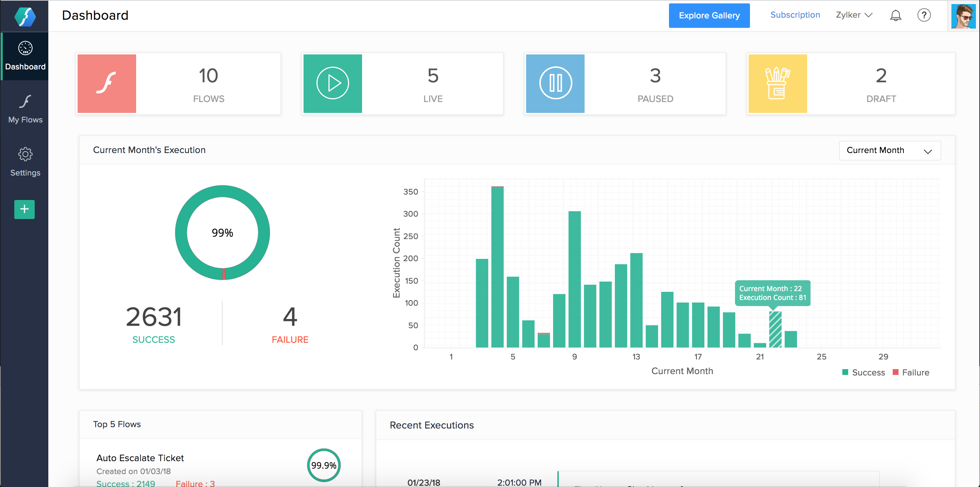Image resolution: width=980 pixels, height=487 pixels.
Task: Select the Auto Escalate Ticket flow
Action: tap(141, 458)
